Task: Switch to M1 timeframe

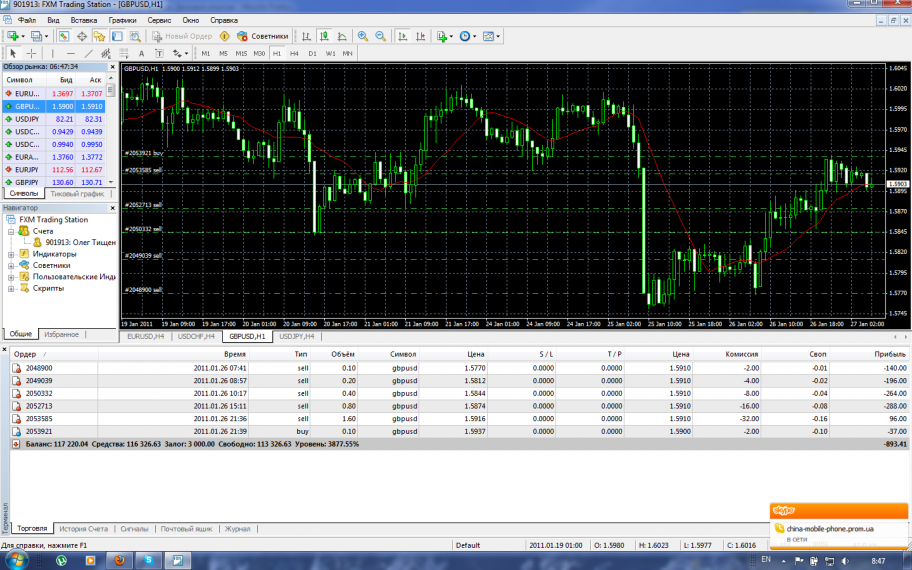Action: 205,53
